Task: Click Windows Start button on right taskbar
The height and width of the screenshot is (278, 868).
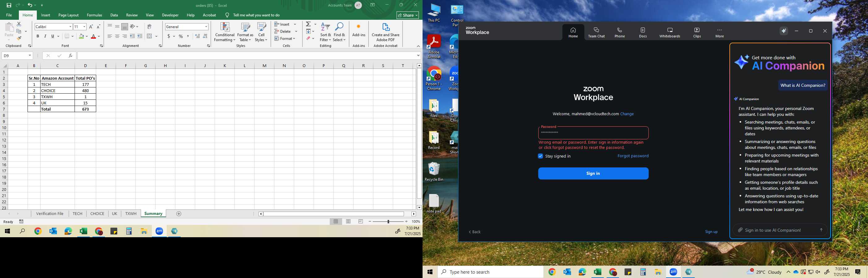Action: point(430,272)
